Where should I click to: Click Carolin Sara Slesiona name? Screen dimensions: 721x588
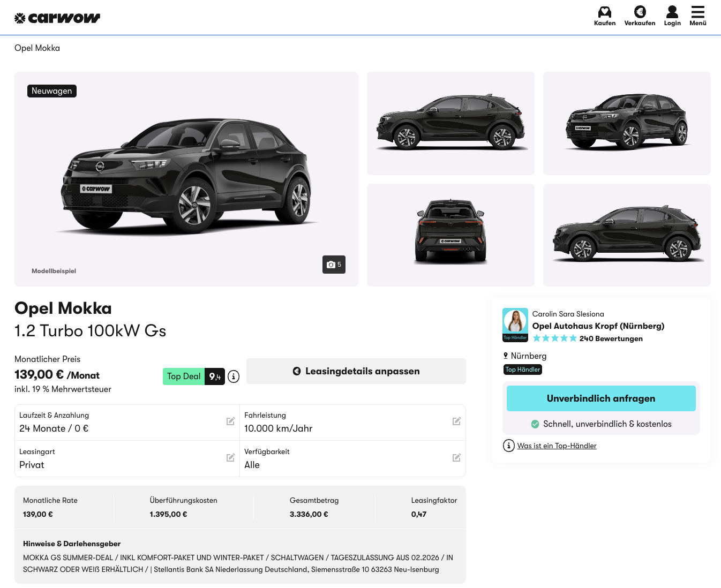[x=568, y=314]
